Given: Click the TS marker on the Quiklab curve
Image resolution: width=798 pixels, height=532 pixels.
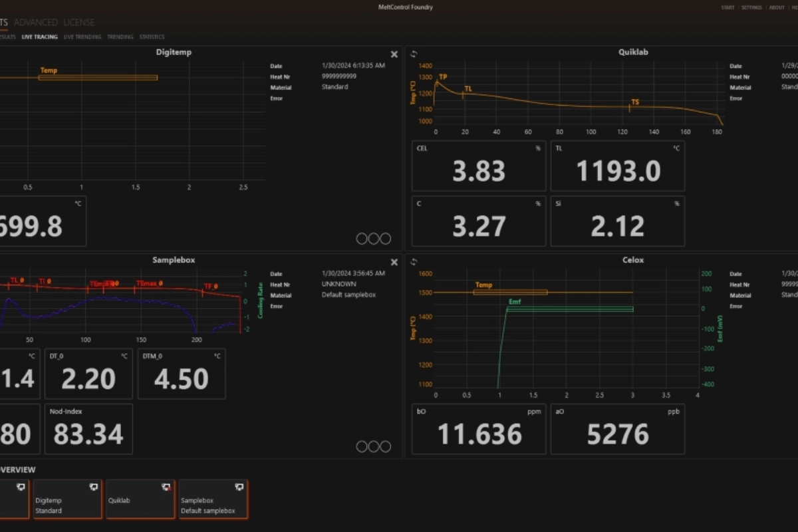Looking at the screenshot, I should point(634,102).
